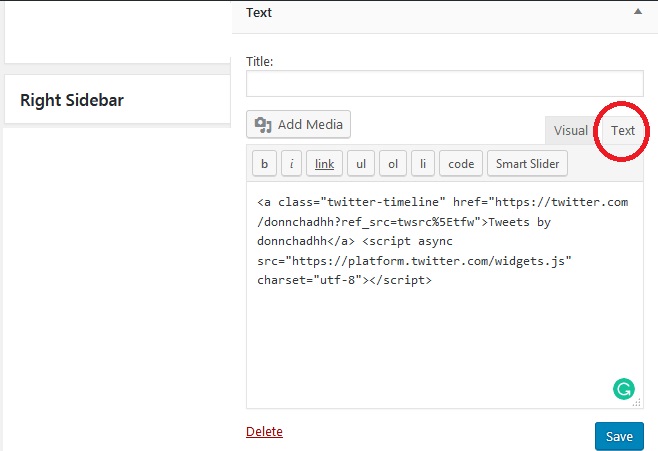Switch to the Text editor tab
The height and width of the screenshot is (451, 658).
tap(622, 130)
